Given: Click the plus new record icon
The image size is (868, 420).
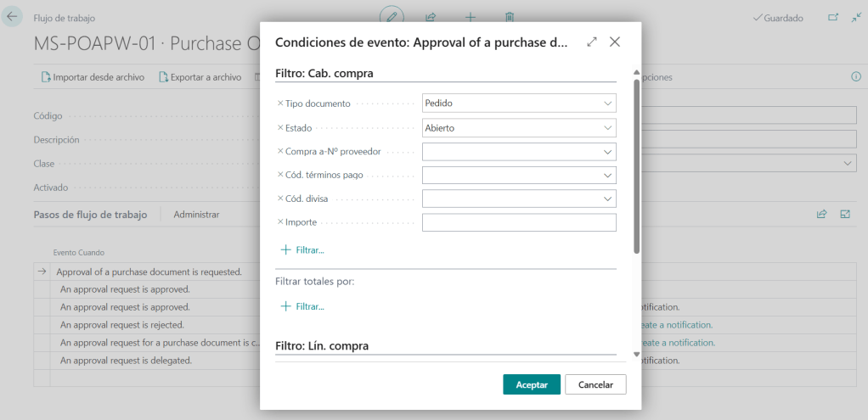Looking at the screenshot, I should click(x=471, y=17).
